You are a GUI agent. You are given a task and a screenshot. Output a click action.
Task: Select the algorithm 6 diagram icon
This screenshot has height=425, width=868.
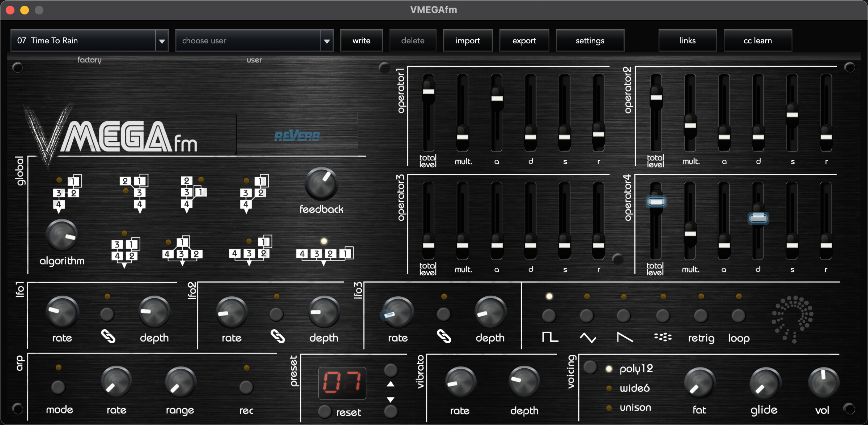click(182, 251)
